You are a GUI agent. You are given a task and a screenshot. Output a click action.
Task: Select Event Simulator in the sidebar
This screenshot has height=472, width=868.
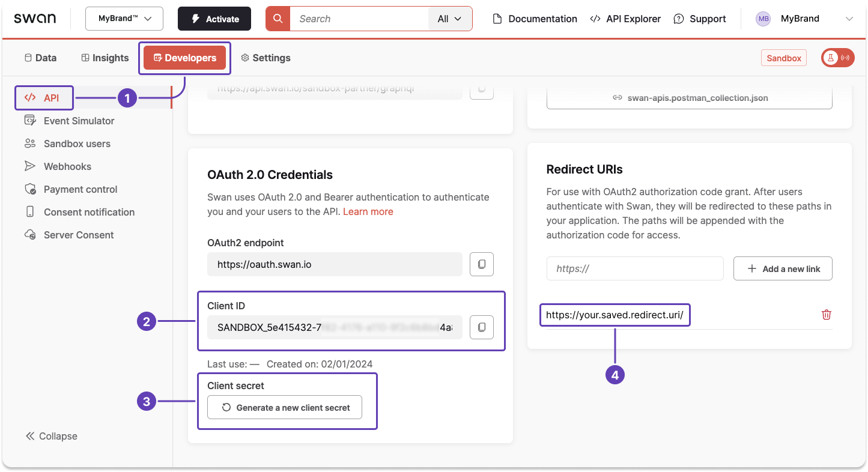[x=79, y=121]
